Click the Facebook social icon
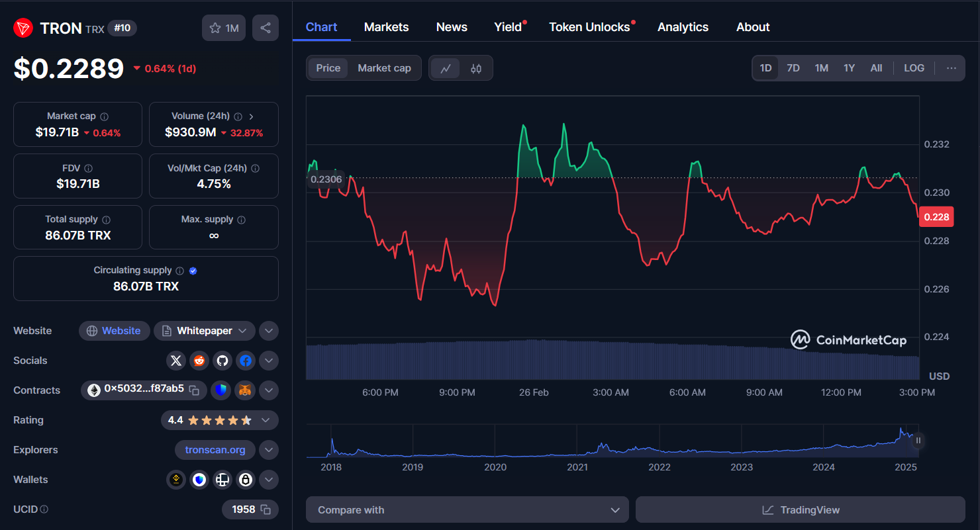 [x=245, y=361]
